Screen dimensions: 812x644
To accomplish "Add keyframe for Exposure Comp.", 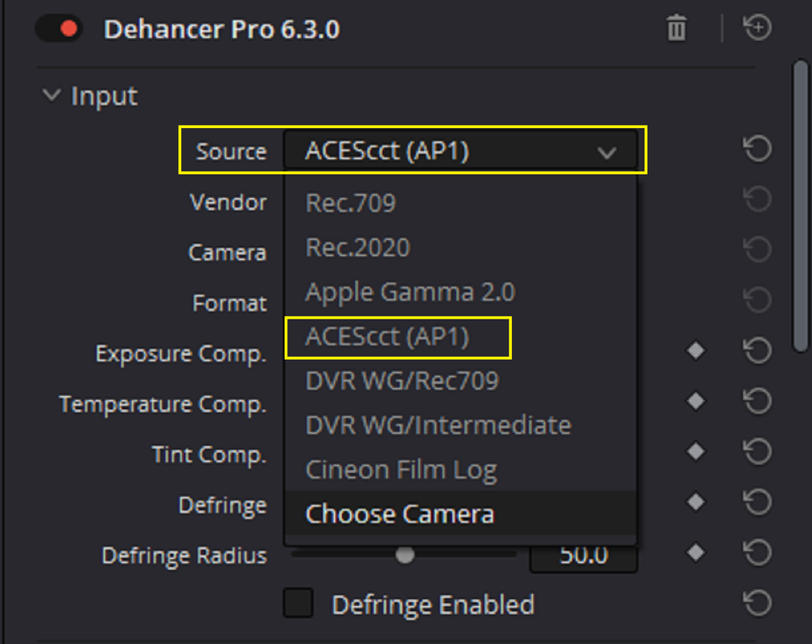I will click(695, 351).
